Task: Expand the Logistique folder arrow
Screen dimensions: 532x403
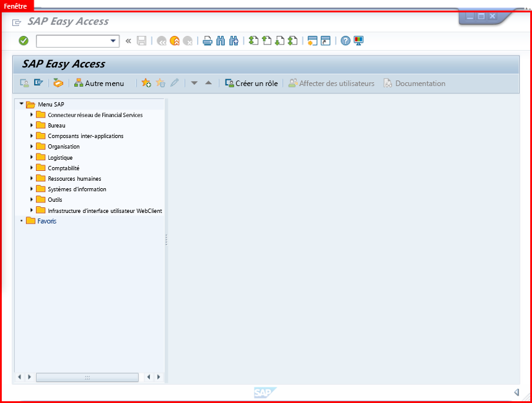Action: click(x=32, y=157)
